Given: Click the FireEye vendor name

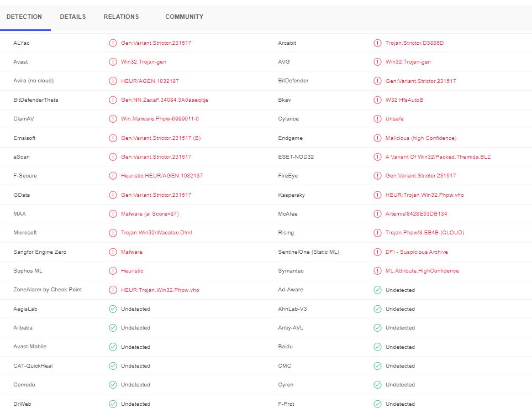Looking at the screenshot, I should point(288,176).
